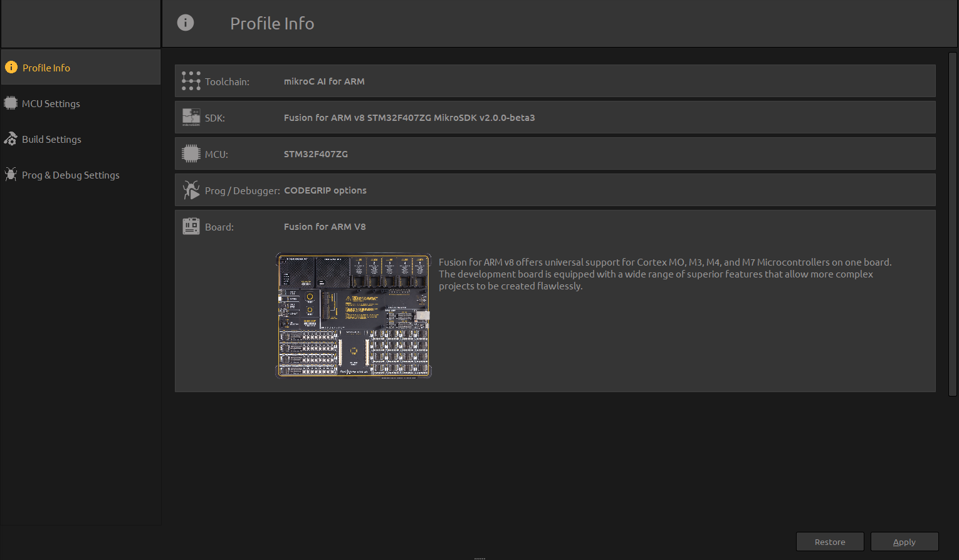This screenshot has height=560, width=959.
Task: Select the Fusion for ARM v8 SDK value
Action: pyautogui.click(x=409, y=118)
